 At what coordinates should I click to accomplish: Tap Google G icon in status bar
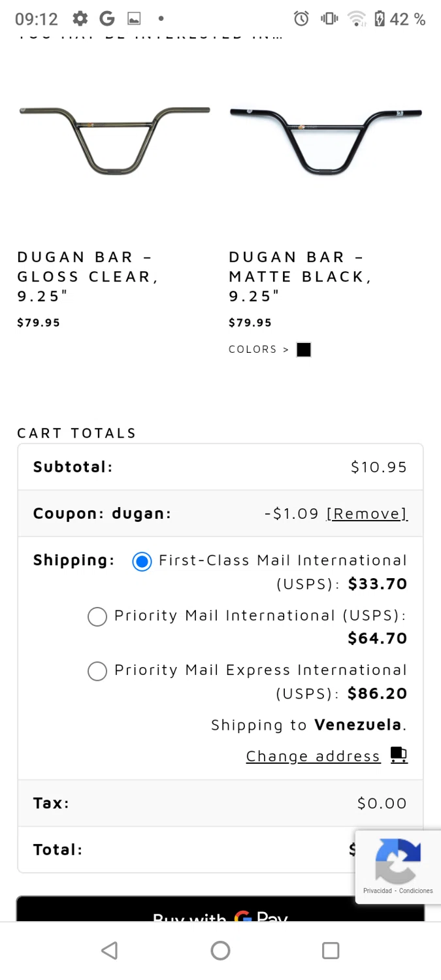point(107,19)
